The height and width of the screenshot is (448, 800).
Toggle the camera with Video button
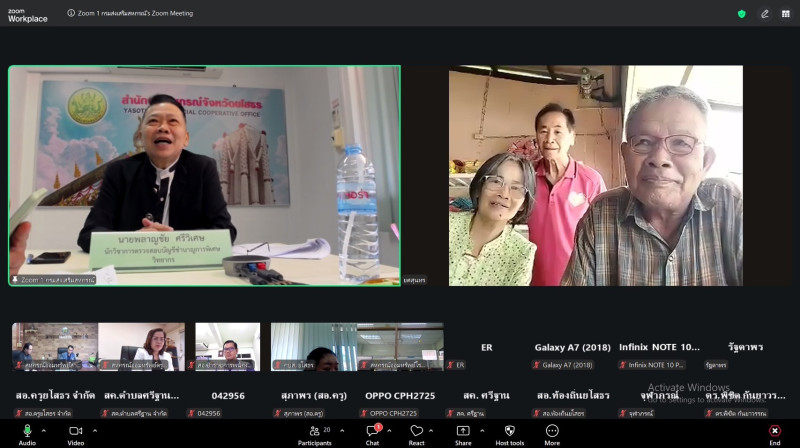pos(76,431)
